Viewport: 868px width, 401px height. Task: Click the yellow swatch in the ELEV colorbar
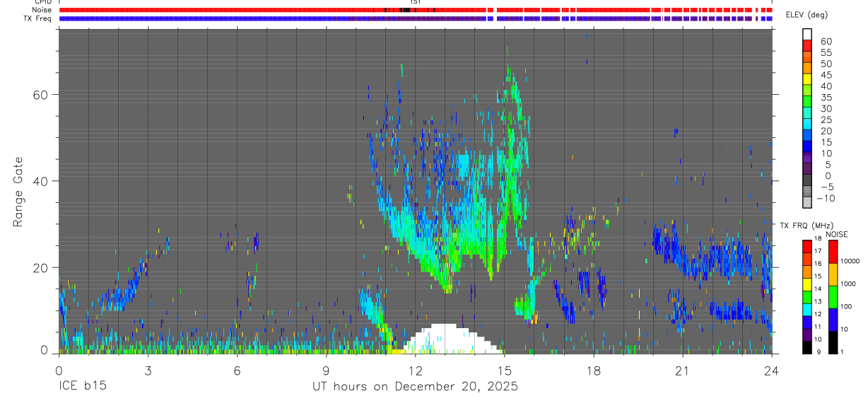pos(807,79)
